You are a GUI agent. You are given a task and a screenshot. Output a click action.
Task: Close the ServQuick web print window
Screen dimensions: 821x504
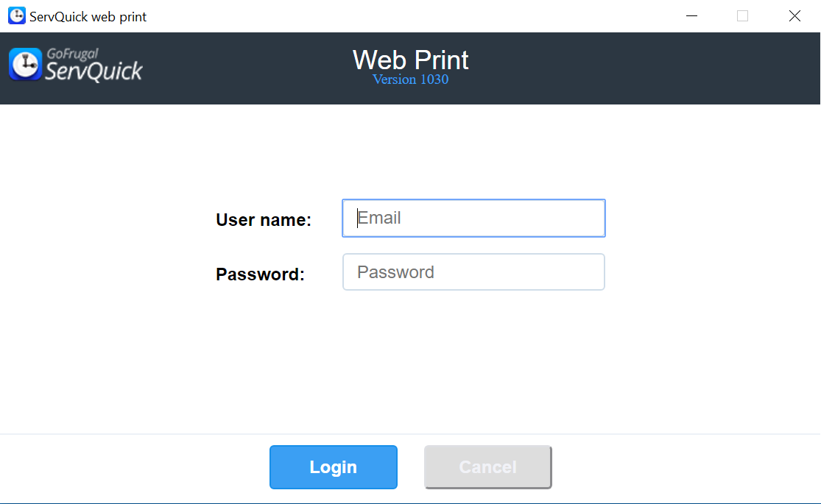794,15
